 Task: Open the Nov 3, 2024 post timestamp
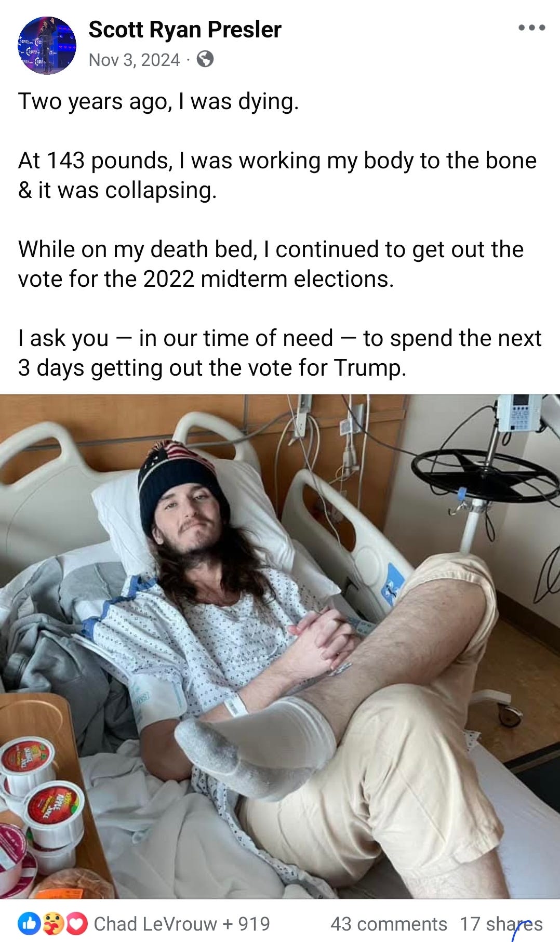134,60
